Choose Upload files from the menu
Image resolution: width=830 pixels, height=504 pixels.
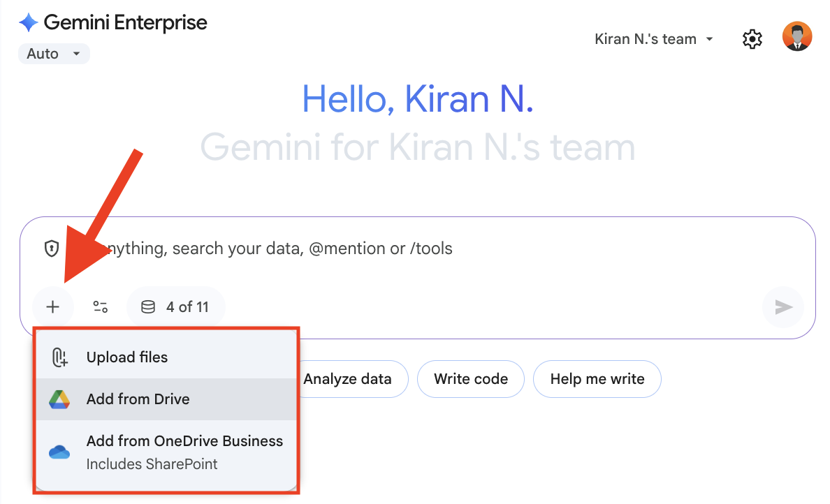pyautogui.click(x=166, y=357)
